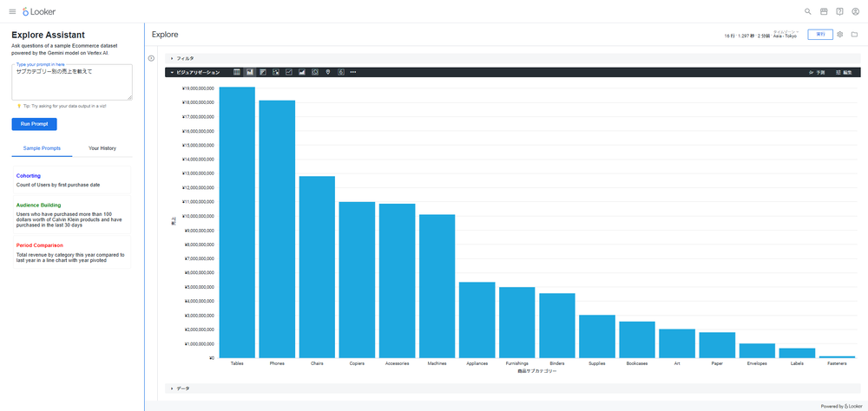Click the Copiers bar in chart
Image resolution: width=868 pixels, height=411 pixels.
pos(357,280)
